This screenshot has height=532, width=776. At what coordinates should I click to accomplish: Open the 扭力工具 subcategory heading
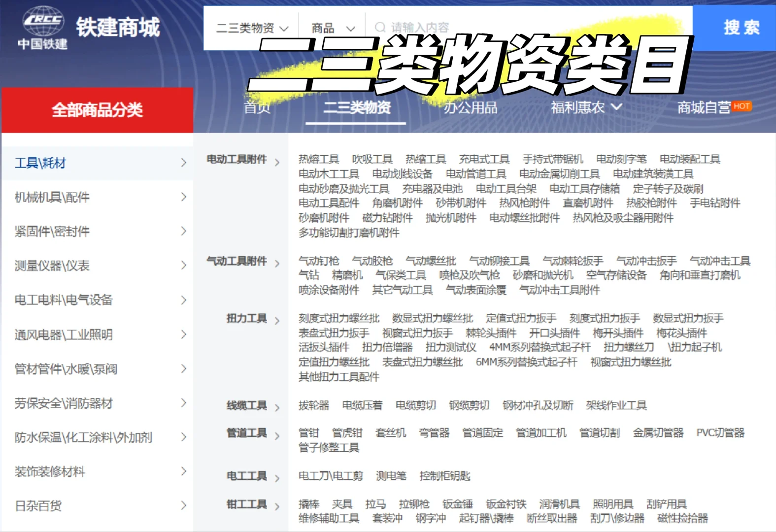point(247,318)
